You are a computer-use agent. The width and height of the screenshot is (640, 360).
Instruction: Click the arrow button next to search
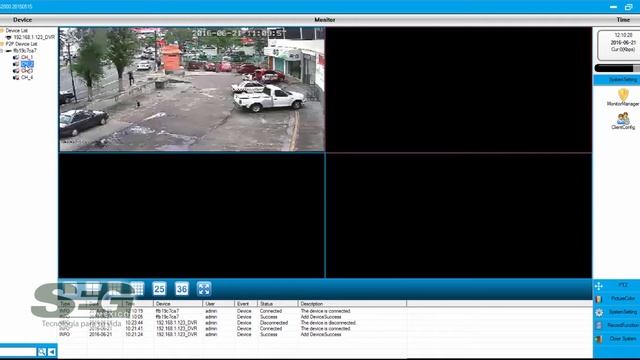[x=52, y=352]
